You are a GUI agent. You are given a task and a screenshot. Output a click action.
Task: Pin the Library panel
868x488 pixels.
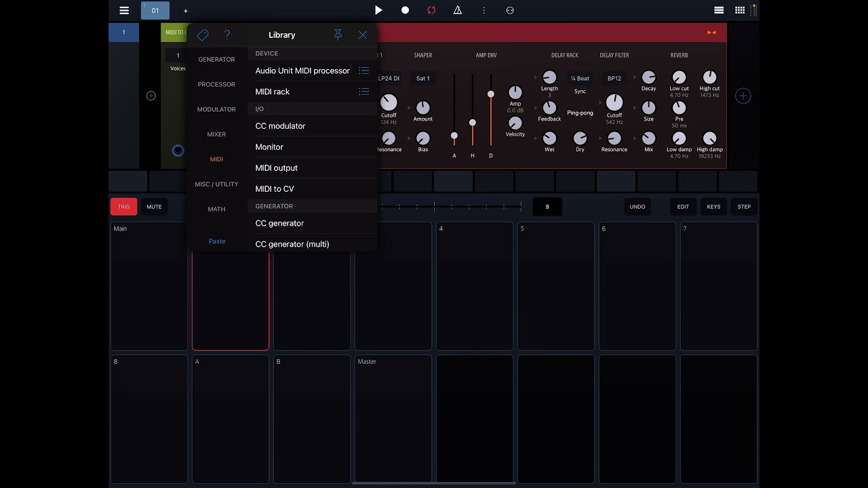coord(338,35)
